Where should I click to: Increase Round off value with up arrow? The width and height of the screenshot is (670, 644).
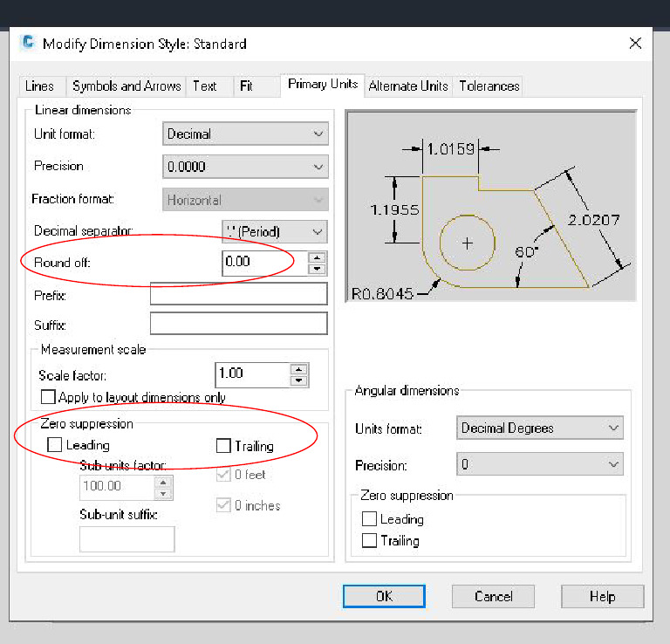(318, 257)
